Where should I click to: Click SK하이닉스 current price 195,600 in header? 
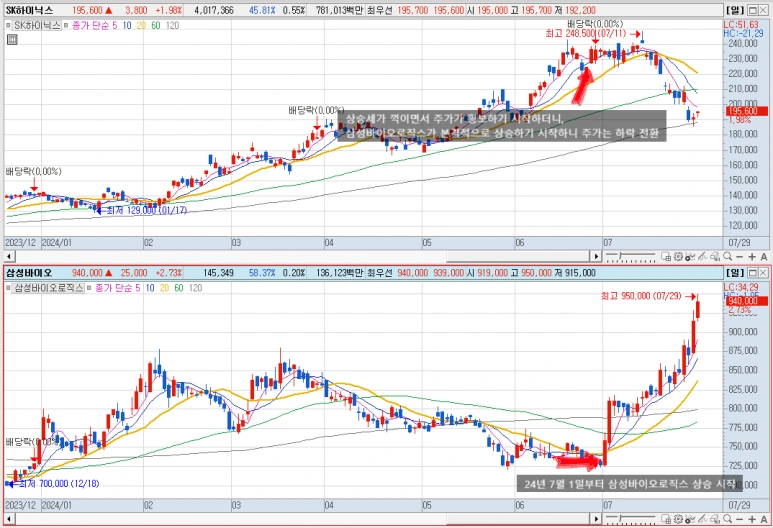(87, 10)
